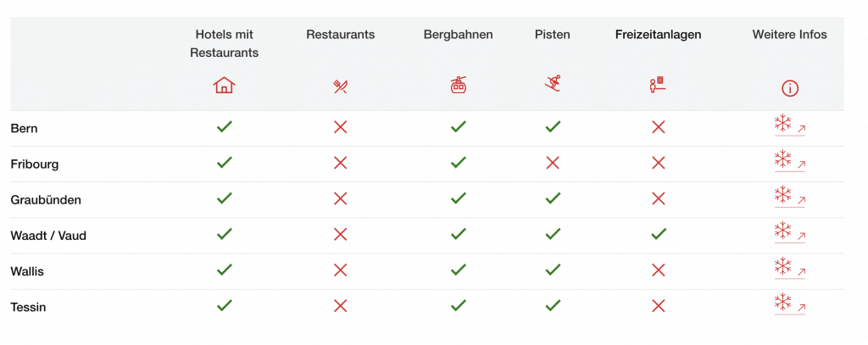Open the snowflake info link for Tessin
The height and width of the screenshot is (345, 868).
tap(789, 303)
